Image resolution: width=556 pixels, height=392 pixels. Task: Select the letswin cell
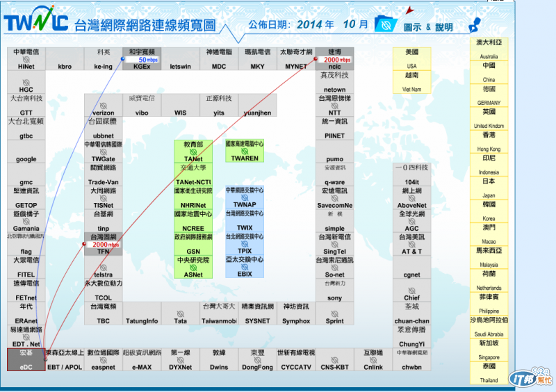pos(181,59)
